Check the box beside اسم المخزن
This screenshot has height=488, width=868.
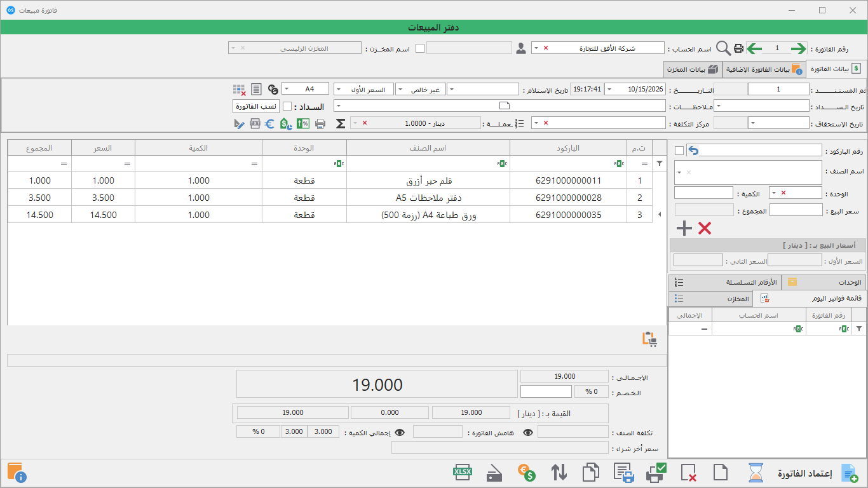click(420, 48)
